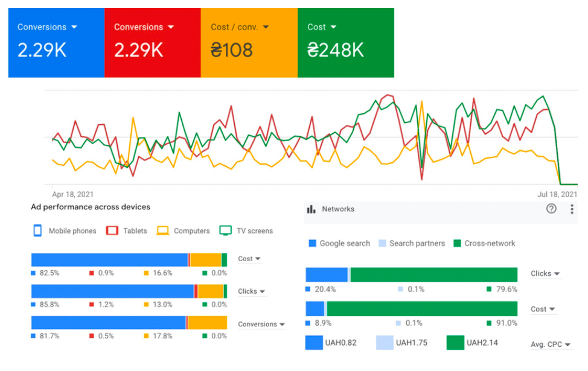Select the green Cross-network Clicks bar segment
The width and height of the screenshot is (588, 371).
[433, 274]
